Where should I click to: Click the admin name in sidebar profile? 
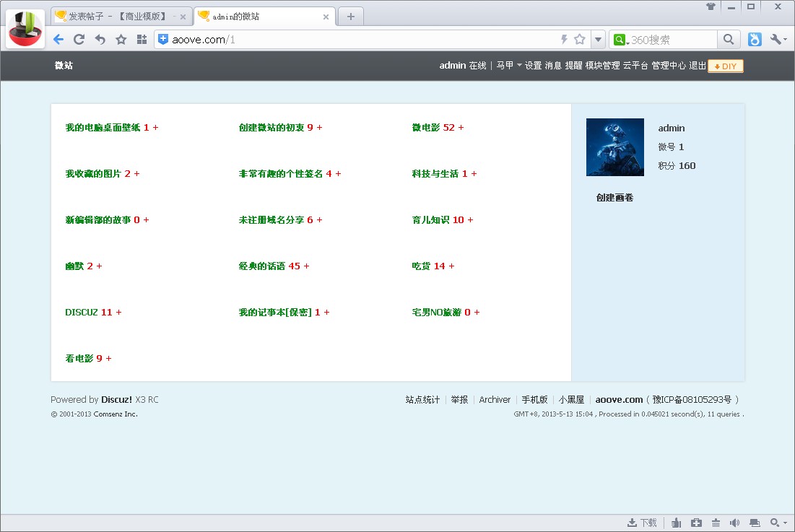[672, 128]
